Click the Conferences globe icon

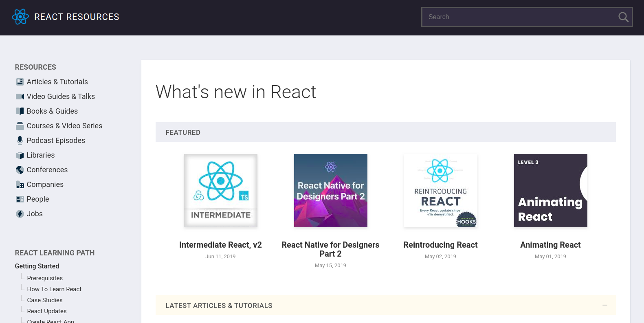(x=20, y=170)
